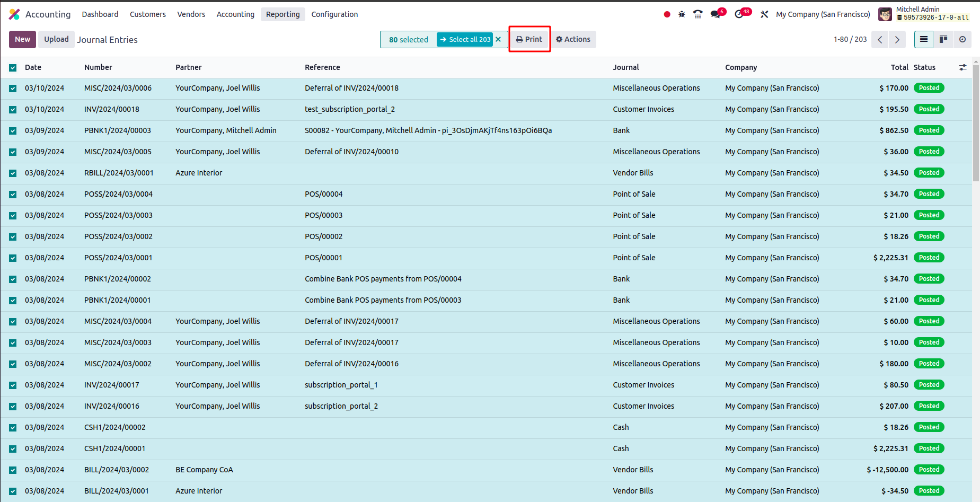Click the $ -12,500.00 total cell
Image resolution: width=980 pixels, height=502 pixels.
(887, 470)
